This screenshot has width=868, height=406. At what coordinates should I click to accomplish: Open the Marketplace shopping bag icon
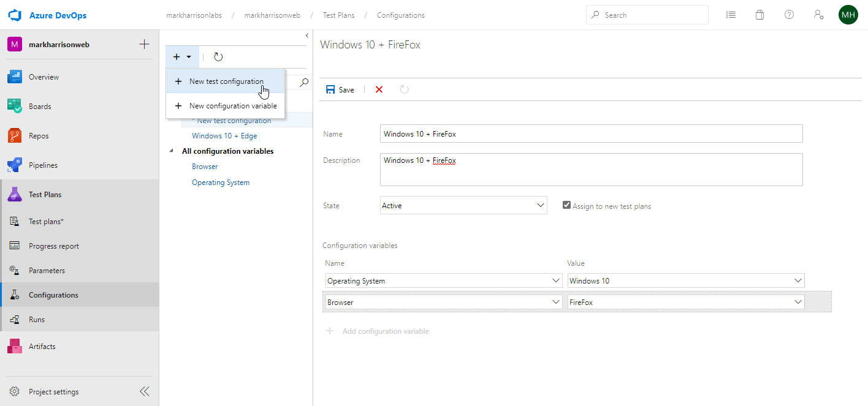[759, 15]
